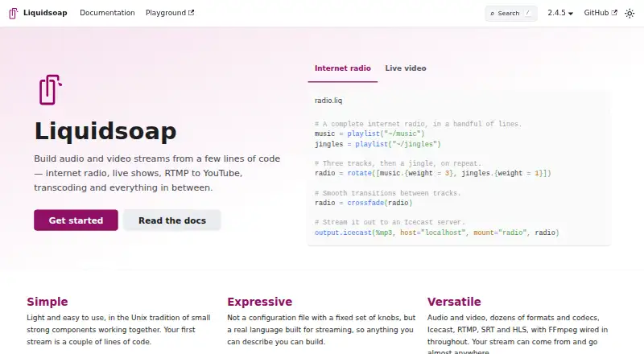
Task: Click the jingles = playlist code line
Action: click(378, 144)
